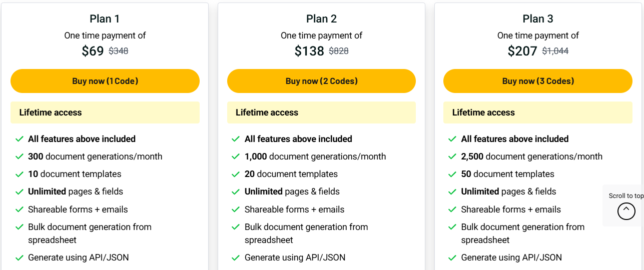Click the Scroll to top arrow icon
Image resolution: width=644 pixels, height=270 pixels.
pos(626,211)
